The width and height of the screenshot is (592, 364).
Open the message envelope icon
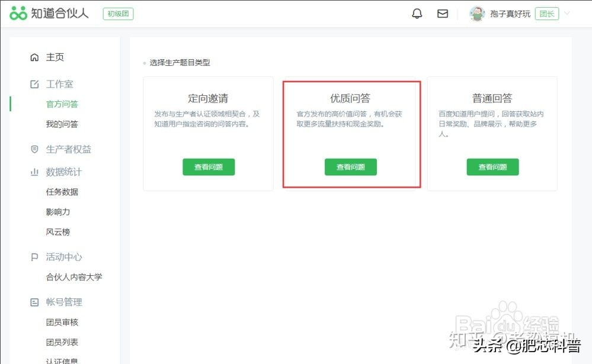tap(443, 12)
